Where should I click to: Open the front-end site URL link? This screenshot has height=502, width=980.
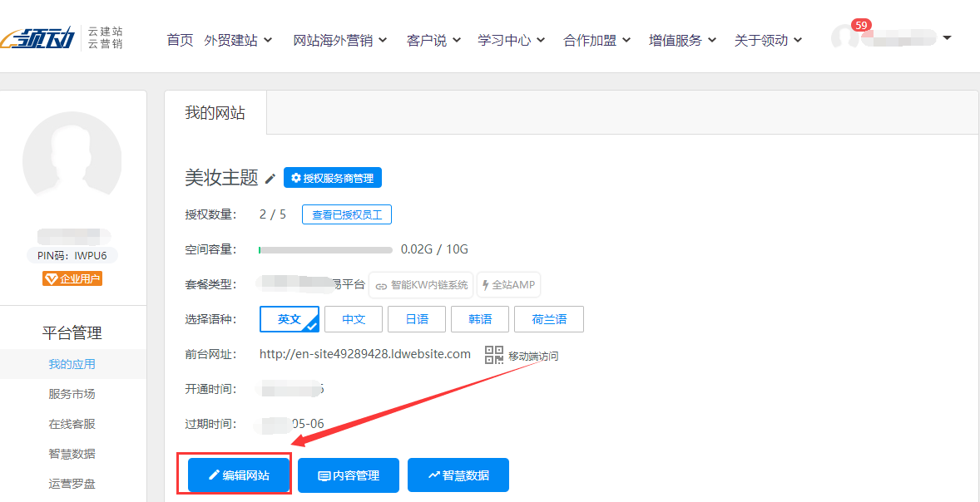tap(365, 354)
